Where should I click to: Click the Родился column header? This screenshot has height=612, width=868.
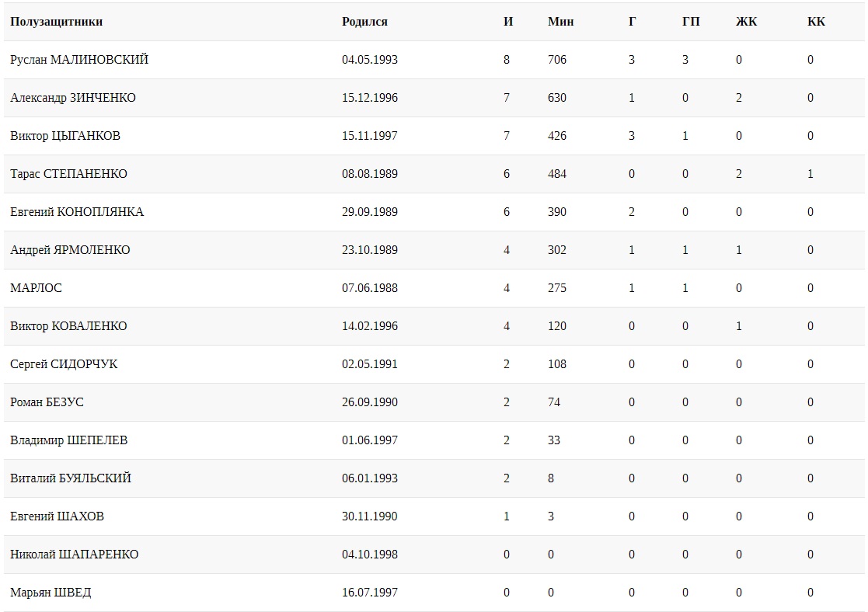(364, 22)
